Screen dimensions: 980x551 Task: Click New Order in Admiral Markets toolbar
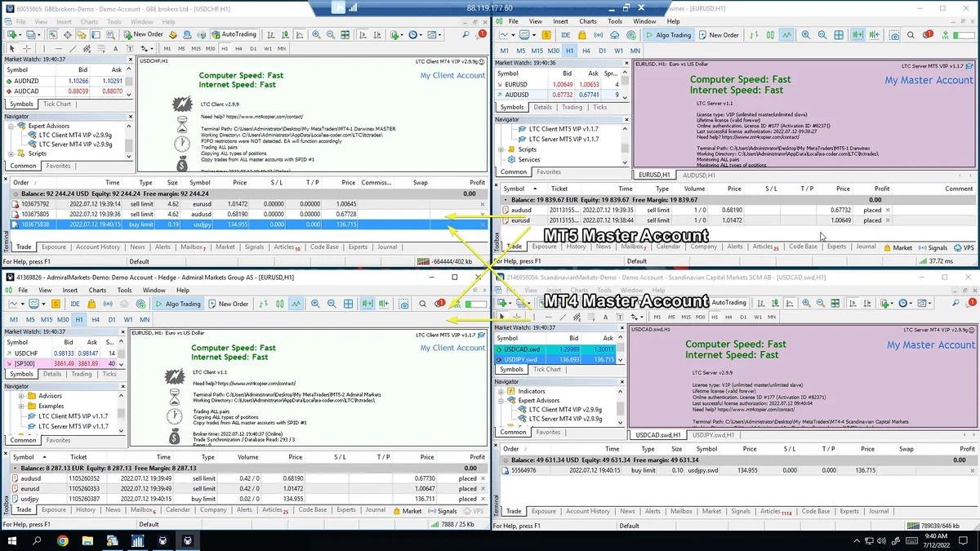click(x=229, y=304)
